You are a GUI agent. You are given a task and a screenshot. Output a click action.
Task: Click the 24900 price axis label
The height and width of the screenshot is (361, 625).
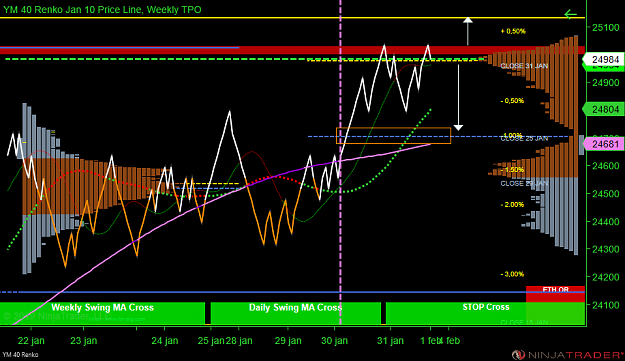pos(605,82)
